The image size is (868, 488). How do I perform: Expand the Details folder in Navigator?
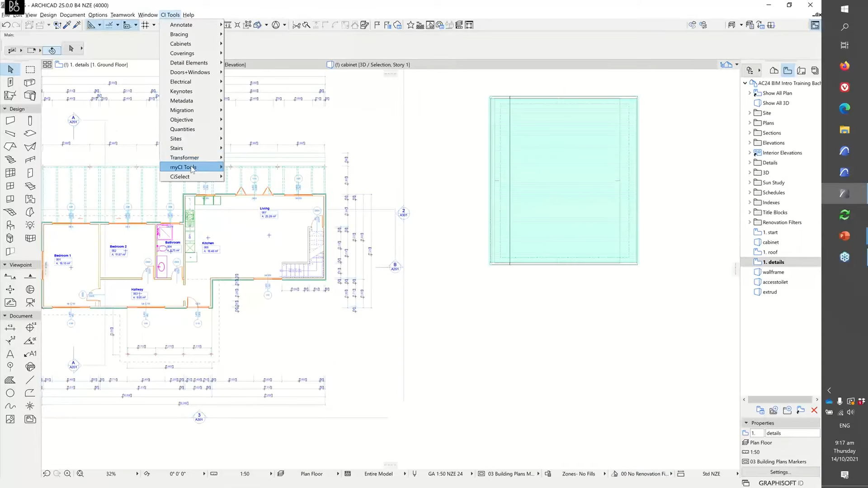750,162
